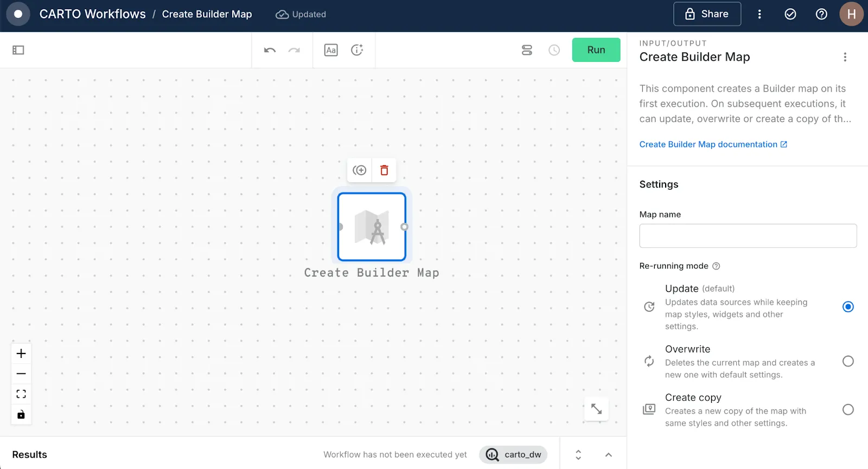Viewport: 868px width, 469px height.
Task: Select the Overwrite re-running mode
Action: tap(848, 362)
